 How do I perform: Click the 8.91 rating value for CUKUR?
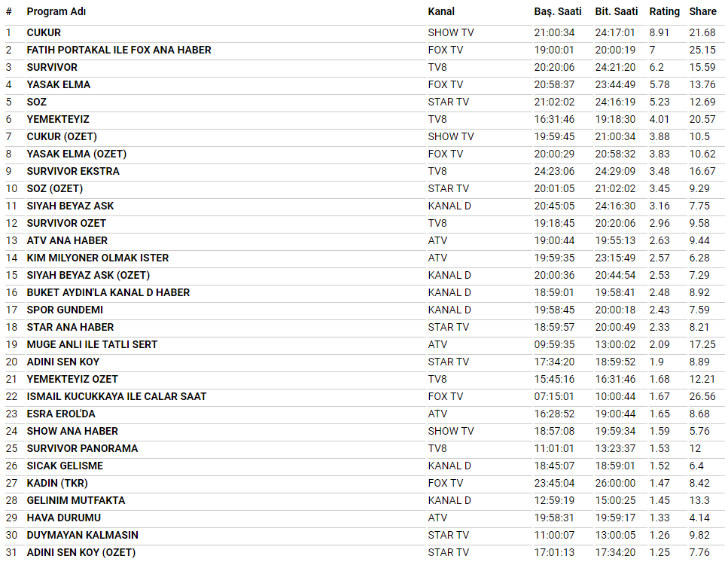(659, 32)
